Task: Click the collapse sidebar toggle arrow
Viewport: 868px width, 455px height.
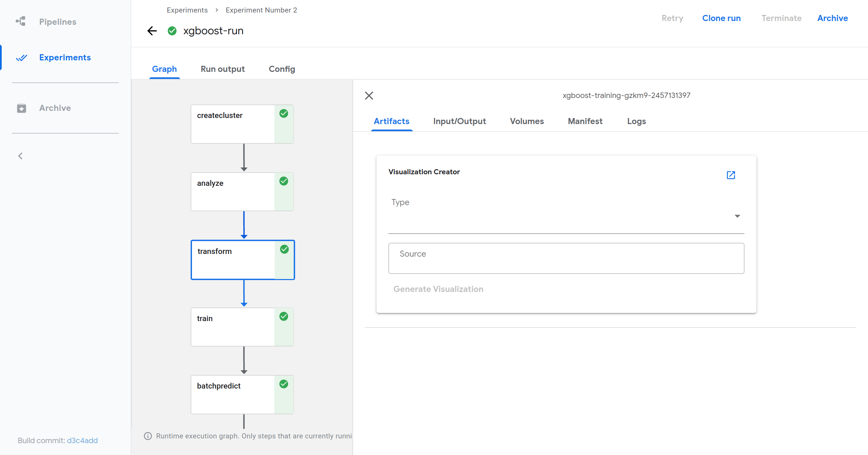Action: click(x=20, y=156)
